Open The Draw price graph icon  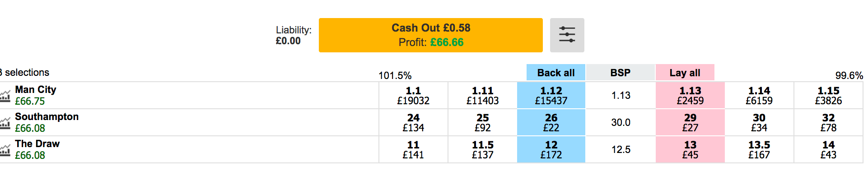[5, 150]
